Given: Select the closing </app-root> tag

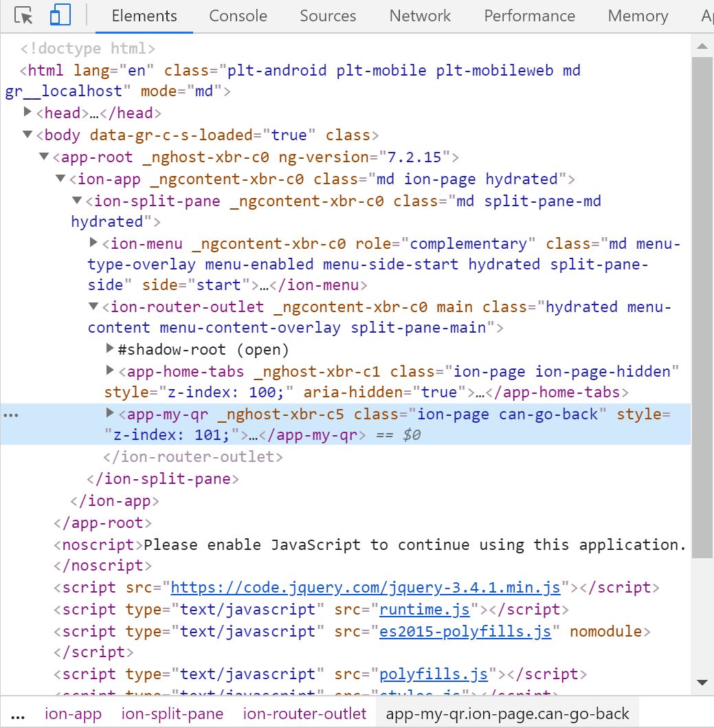Looking at the screenshot, I should 102,522.
